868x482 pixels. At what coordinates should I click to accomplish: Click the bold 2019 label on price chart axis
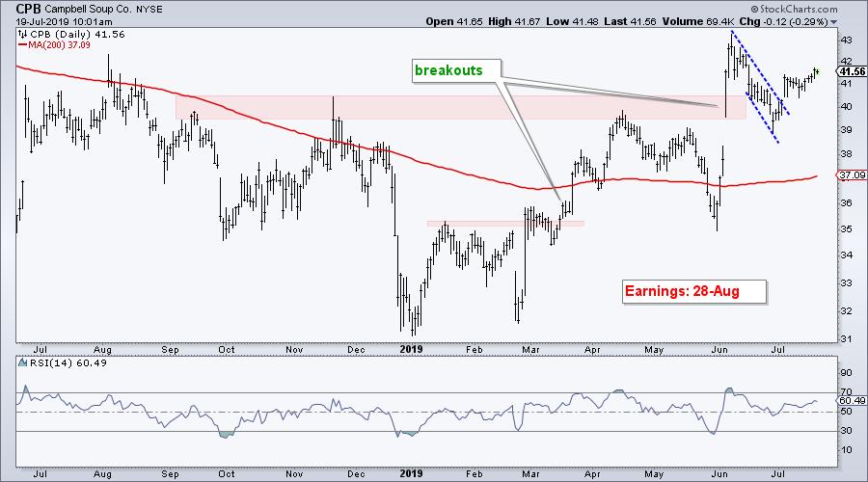411,350
